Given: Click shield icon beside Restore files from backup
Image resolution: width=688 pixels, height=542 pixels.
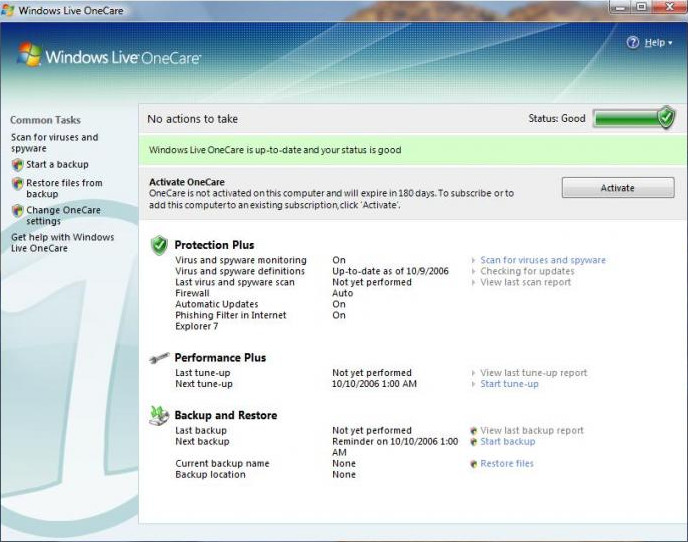Looking at the screenshot, I should pyautogui.click(x=18, y=183).
